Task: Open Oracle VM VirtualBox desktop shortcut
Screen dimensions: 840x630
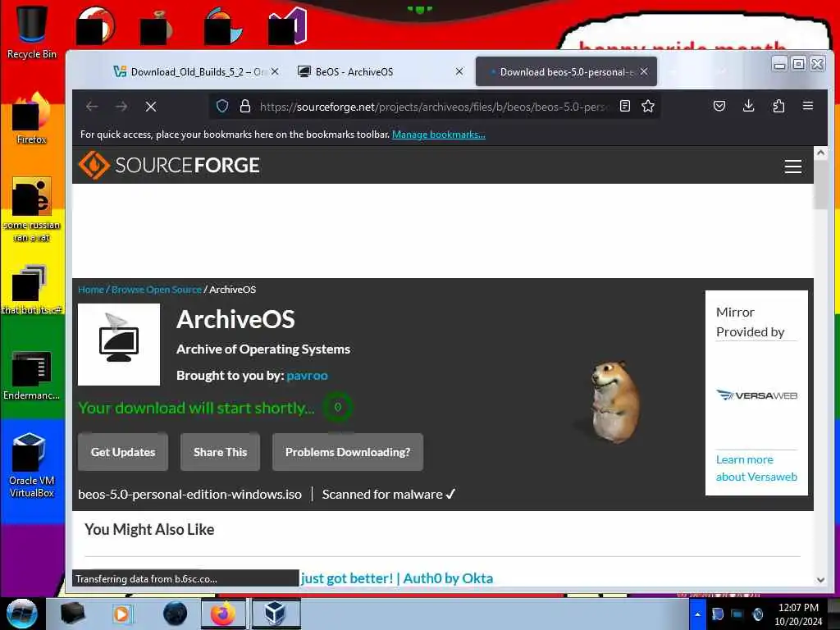Action: [32, 465]
